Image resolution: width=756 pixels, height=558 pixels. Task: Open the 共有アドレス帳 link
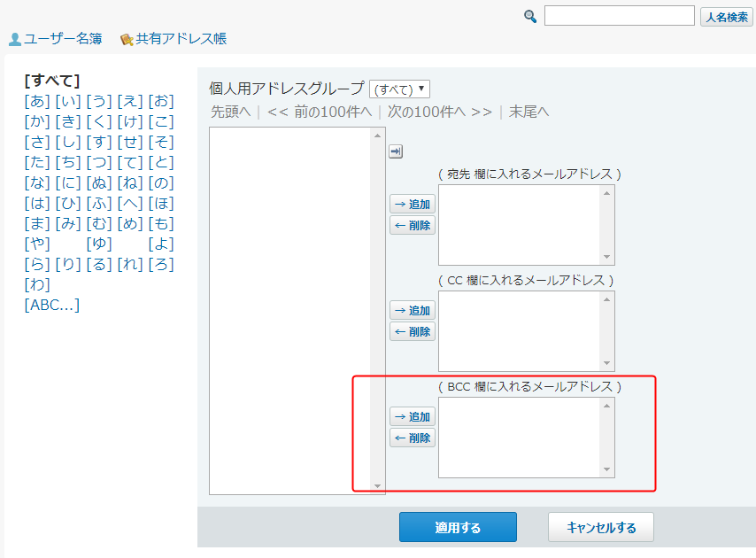click(181, 39)
